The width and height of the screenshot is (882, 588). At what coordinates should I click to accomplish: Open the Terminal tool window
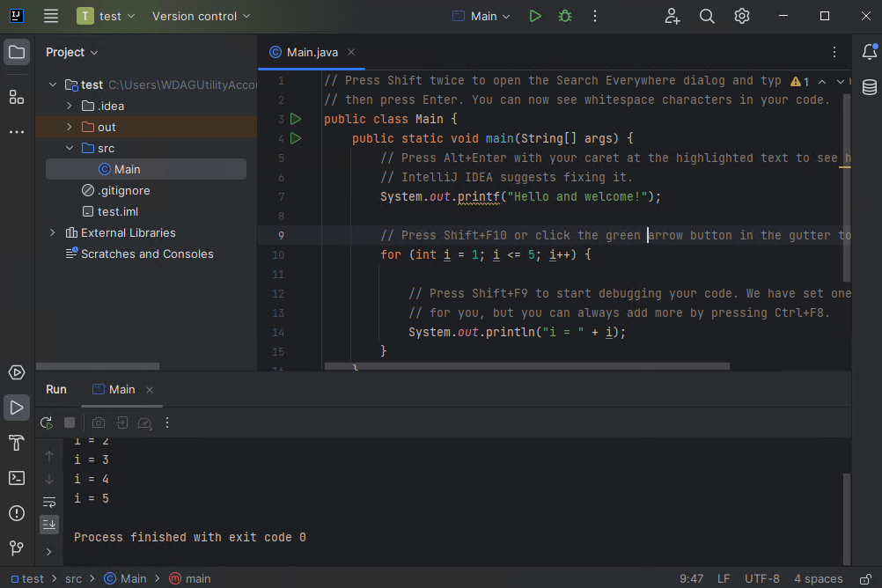tap(17, 478)
